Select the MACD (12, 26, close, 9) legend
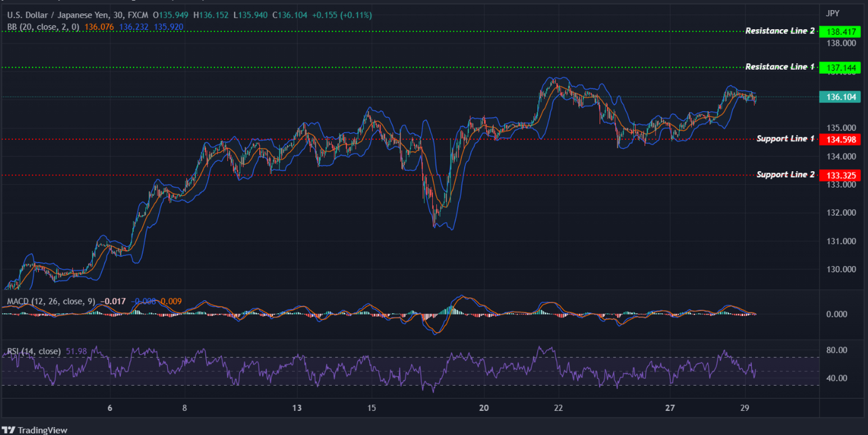Screen dimensions: 868x435 click(51, 301)
